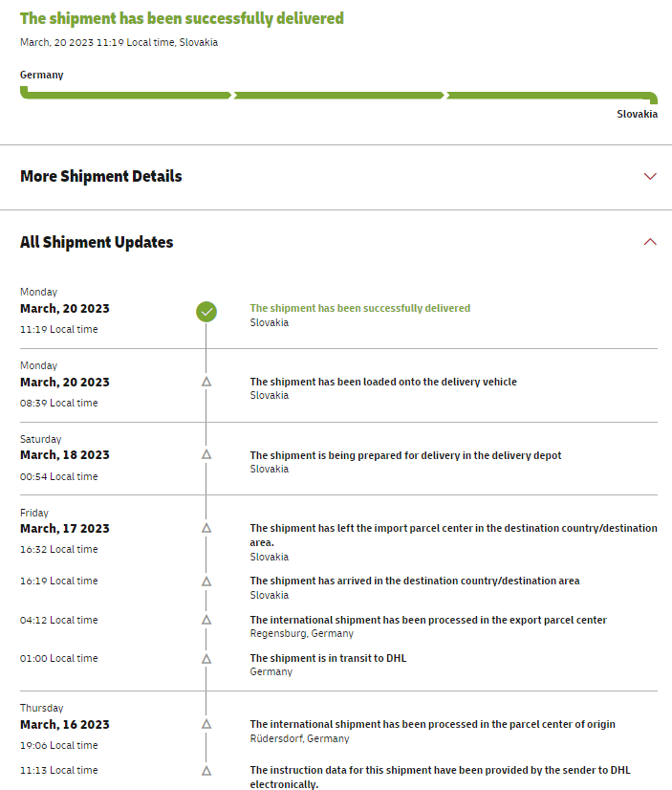Click the green delivered checkmark icon
Viewport: 672px width, 790px height.
[x=206, y=311]
